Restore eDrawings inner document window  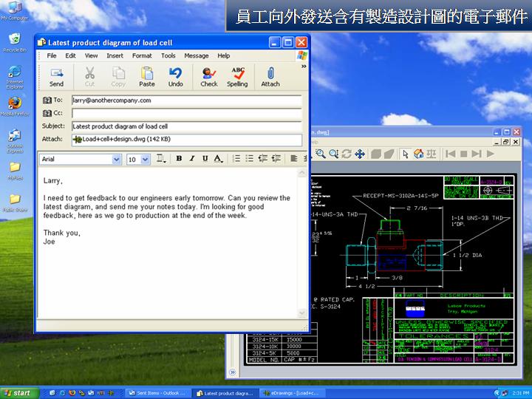(506, 142)
